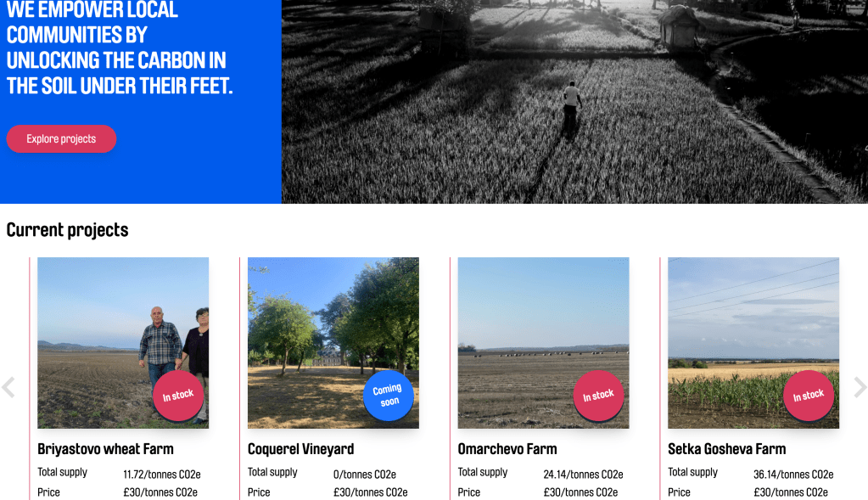Open the Omarchevo Farm photo
Viewport: 868px width, 500px height.
pos(543,343)
